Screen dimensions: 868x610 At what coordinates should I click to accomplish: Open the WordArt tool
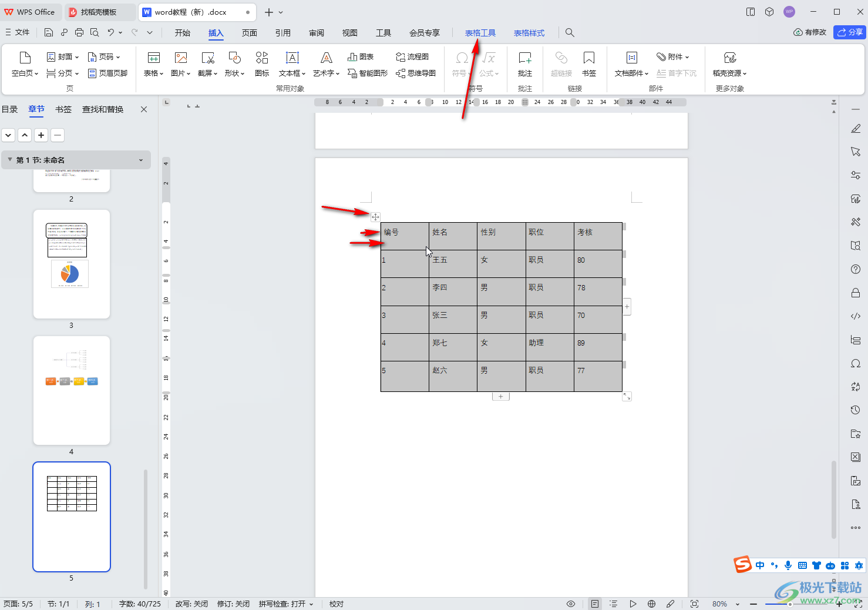[327, 65]
